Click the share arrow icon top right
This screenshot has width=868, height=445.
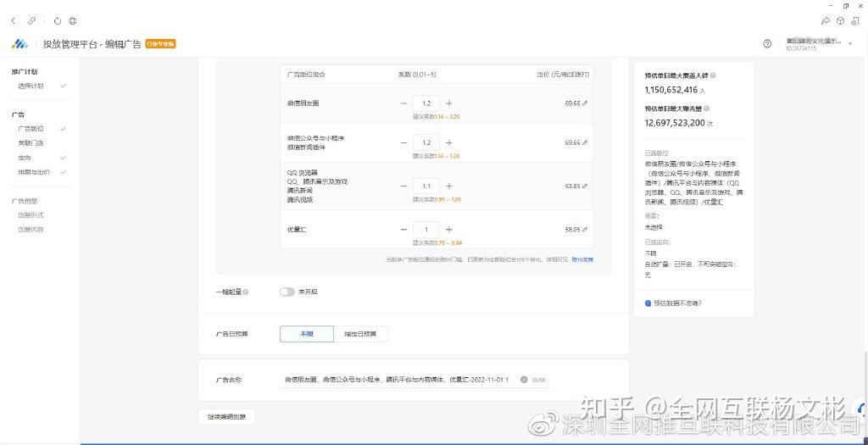(x=826, y=21)
